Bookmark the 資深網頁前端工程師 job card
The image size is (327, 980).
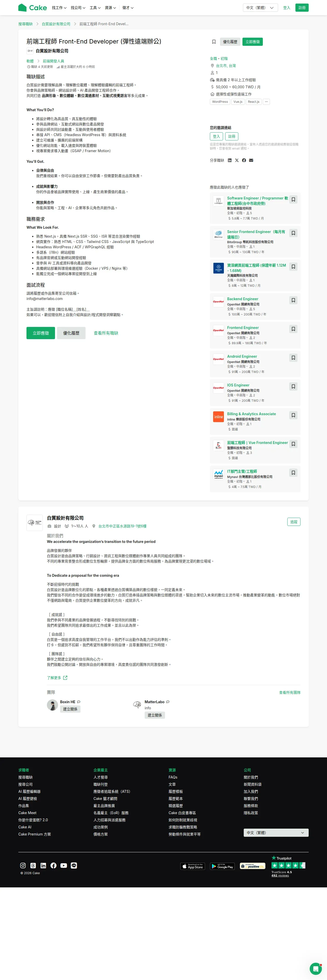point(293,267)
